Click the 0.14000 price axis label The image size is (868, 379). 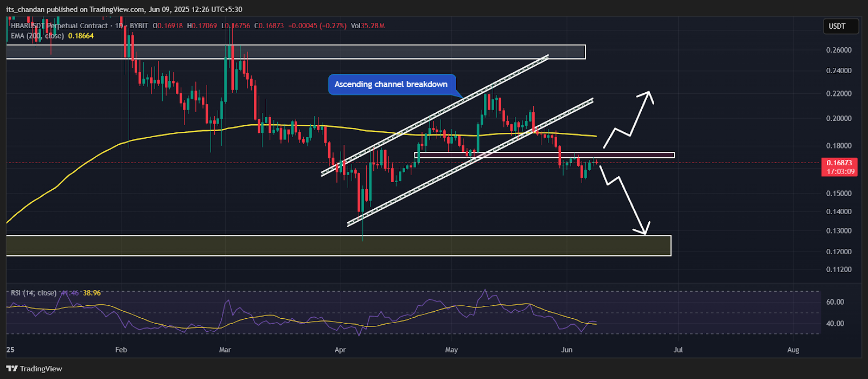[x=839, y=211]
